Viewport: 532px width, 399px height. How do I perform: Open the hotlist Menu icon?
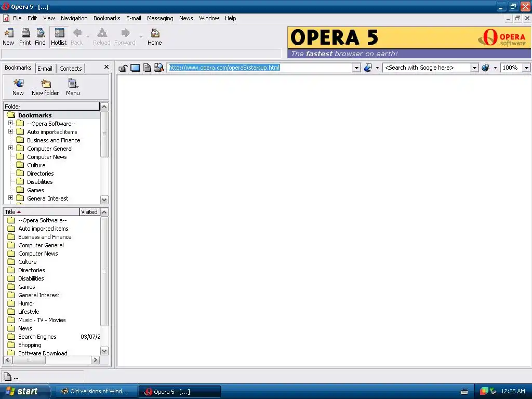(73, 83)
